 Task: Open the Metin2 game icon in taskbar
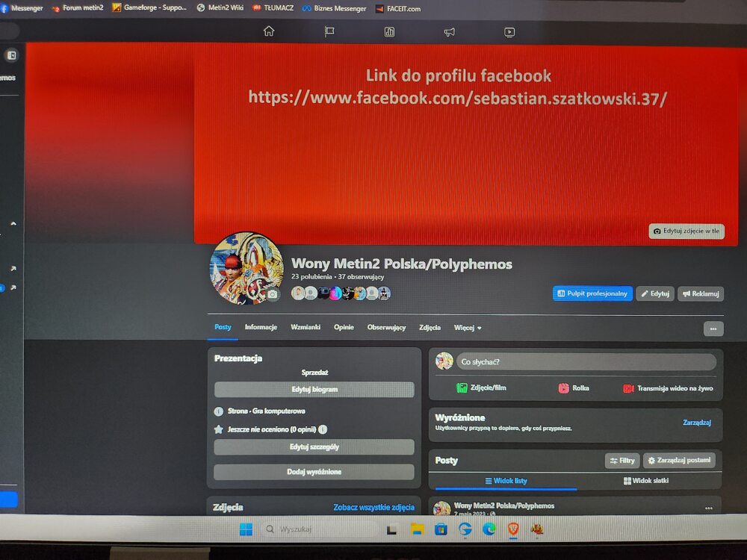pos(537,529)
